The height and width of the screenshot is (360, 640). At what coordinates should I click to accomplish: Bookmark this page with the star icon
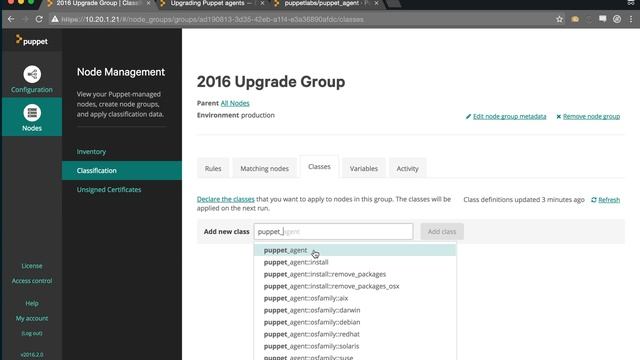(559, 19)
